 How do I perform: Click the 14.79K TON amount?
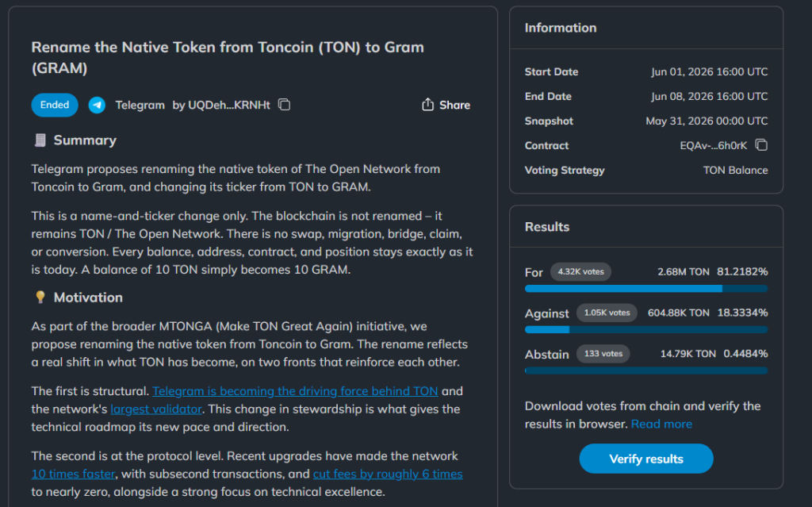click(x=688, y=354)
